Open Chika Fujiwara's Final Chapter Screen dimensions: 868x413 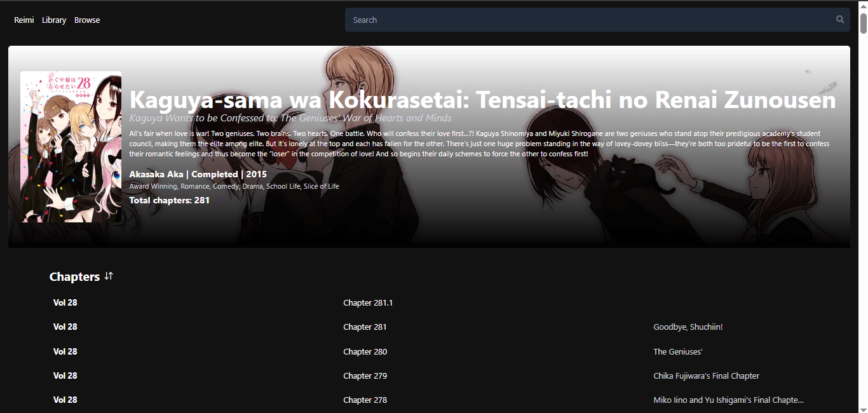(x=706, y=376)
